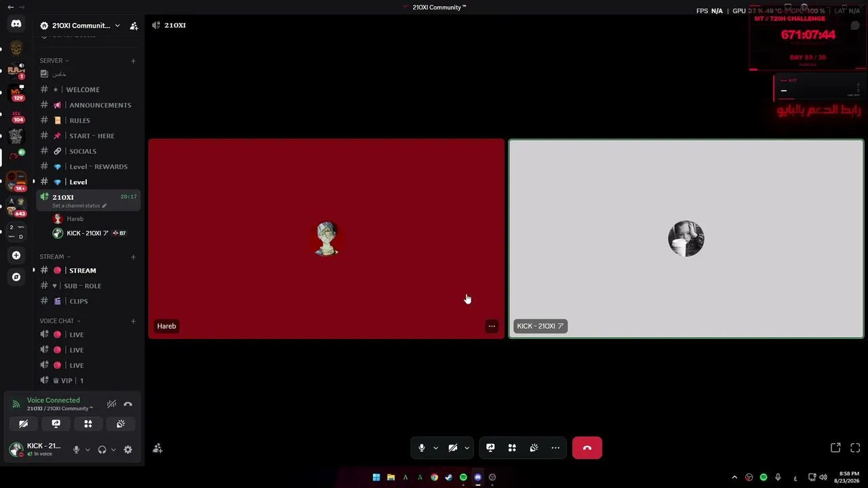868x488 pixels.
Task: Focus Hareb's red video tile
Action: [x=327, y=239]
